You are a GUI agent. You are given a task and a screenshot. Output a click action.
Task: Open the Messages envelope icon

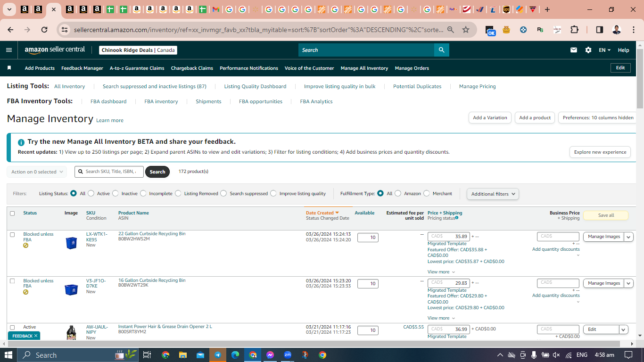tap(574, 50)
